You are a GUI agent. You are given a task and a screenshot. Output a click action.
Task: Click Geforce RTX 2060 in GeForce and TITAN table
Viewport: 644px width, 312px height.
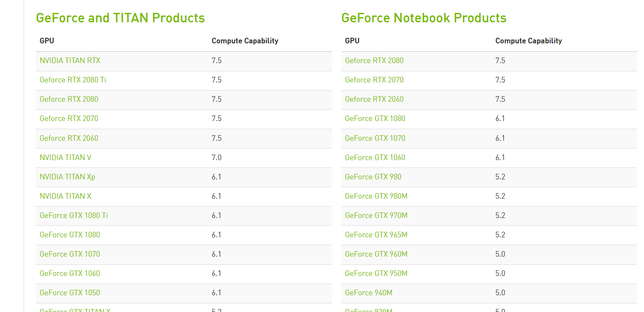[x=69, y=138]
